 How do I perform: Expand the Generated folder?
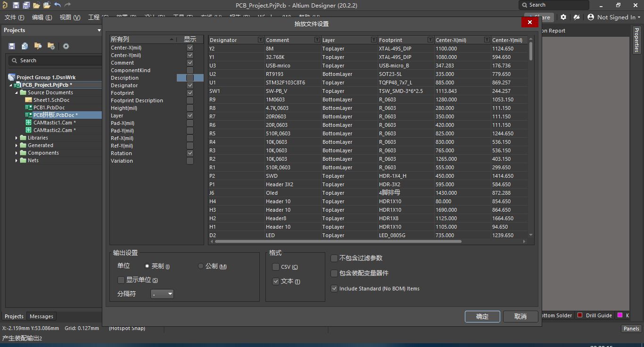pos(17,145)
